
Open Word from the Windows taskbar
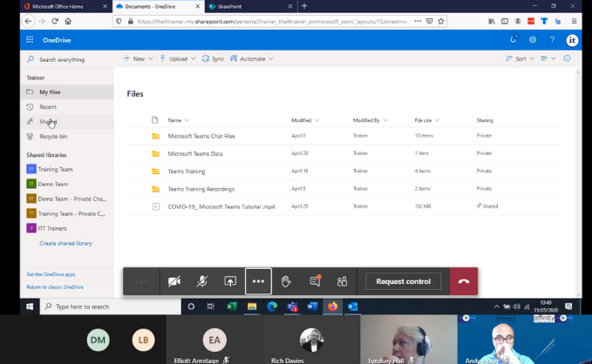312,307
